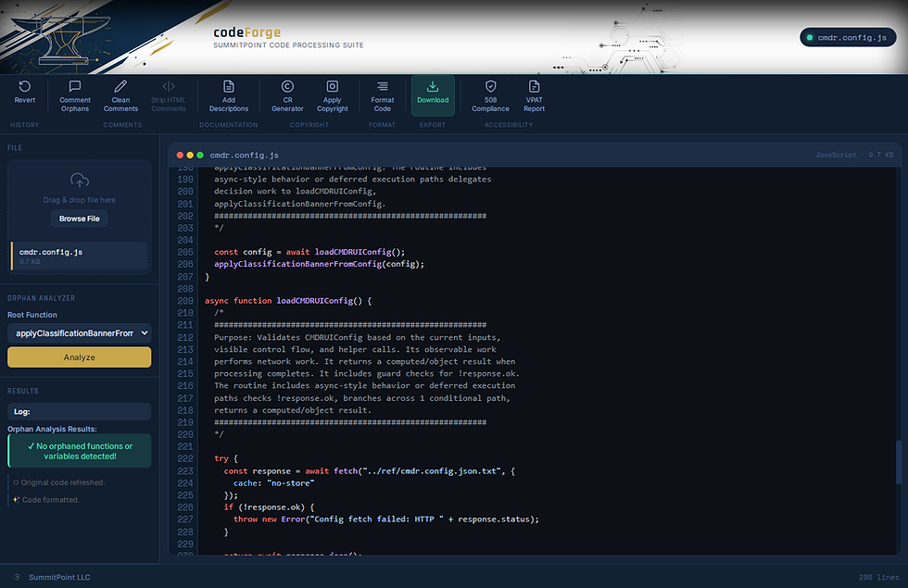Click line number 209 in the gutter
Screen dimensions: 908x588
tap(185, 301)
